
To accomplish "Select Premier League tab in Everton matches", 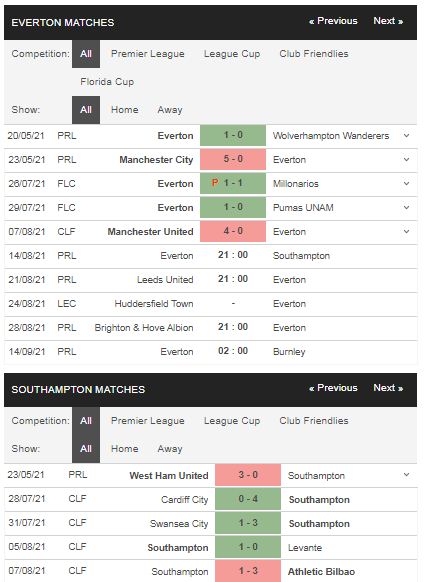I will pyautogui.click(x=148, y=54).
